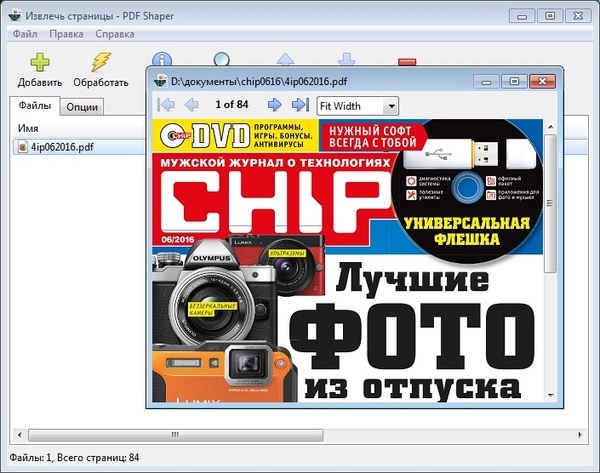Go to first page in preview
The width and height of the screenshot is (600, 473).
tap(166, 104)
